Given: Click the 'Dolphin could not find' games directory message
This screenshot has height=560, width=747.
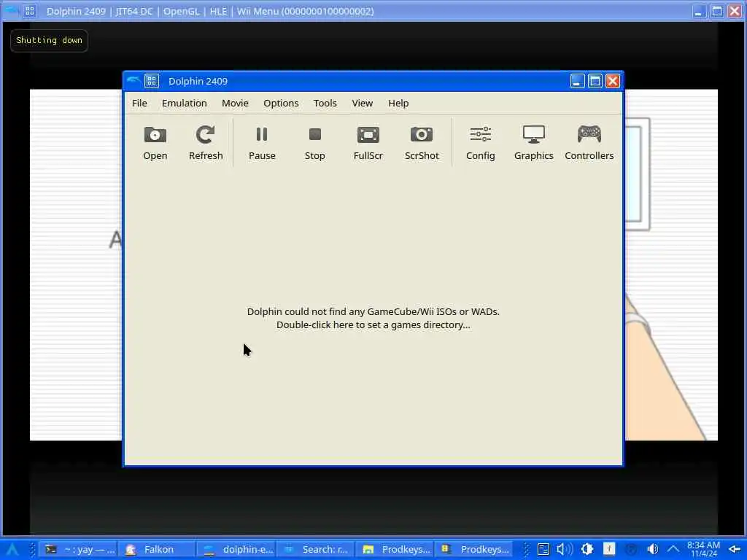Looking at the screenshot, I should click(373, 318).
